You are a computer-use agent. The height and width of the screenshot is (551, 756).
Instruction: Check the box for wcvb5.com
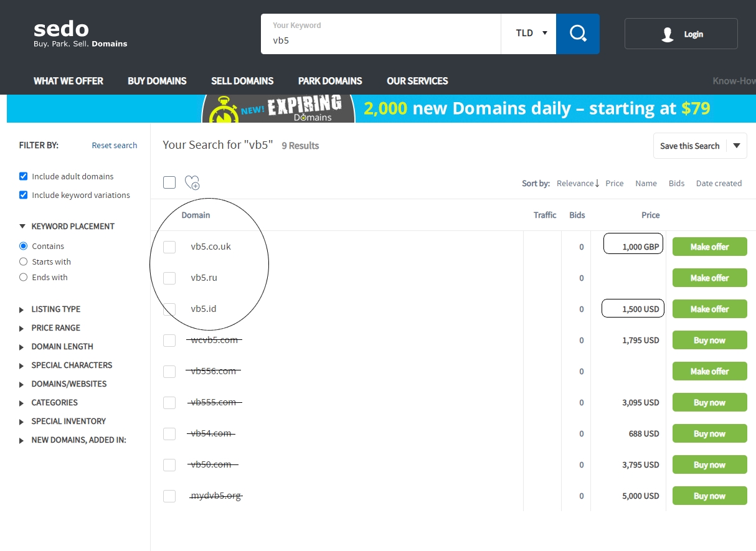(x=169, y=341)
